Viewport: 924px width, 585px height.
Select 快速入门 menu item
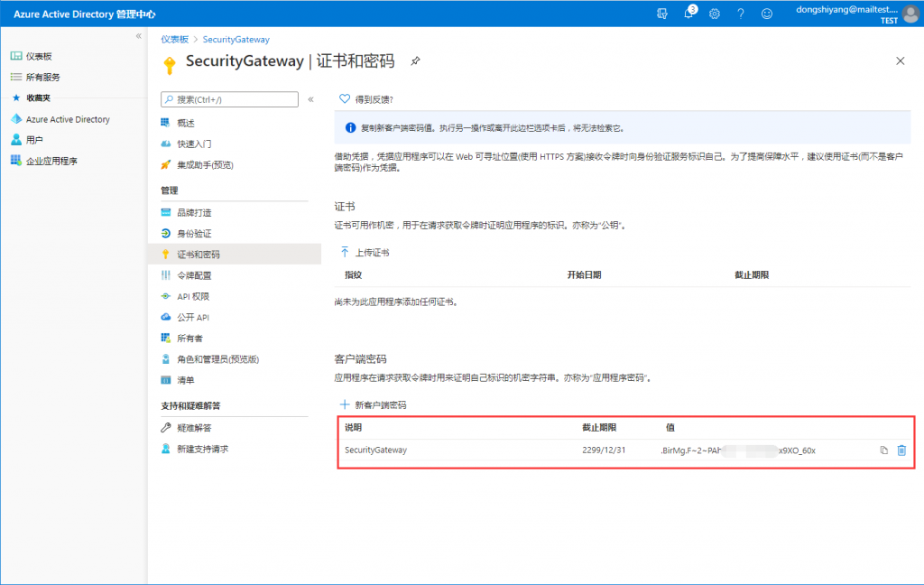point(194,144)
